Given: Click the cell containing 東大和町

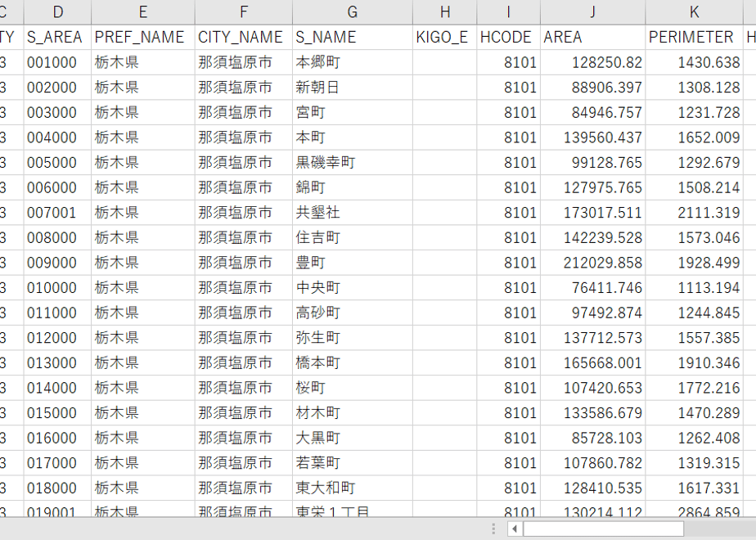Looking at the screenshot, I should (x=353, y=488).
